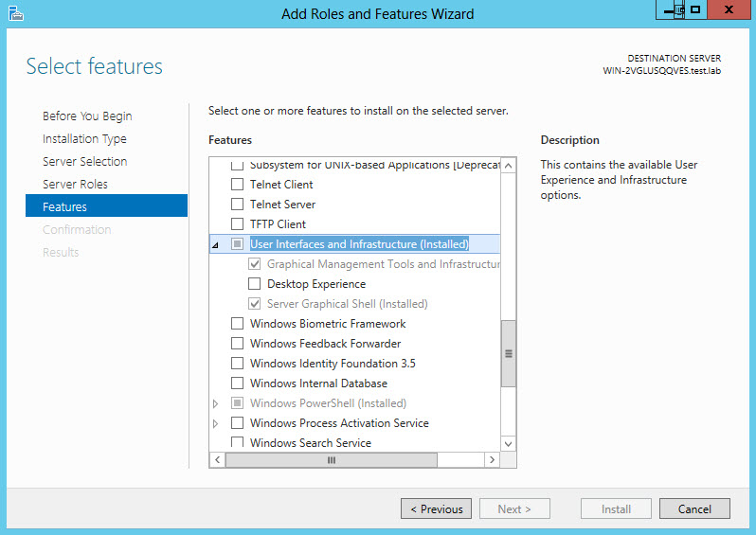Click the vertical scrollbar thumb in features list
Screen dimensions: 756x535
[x=509, y=354]
